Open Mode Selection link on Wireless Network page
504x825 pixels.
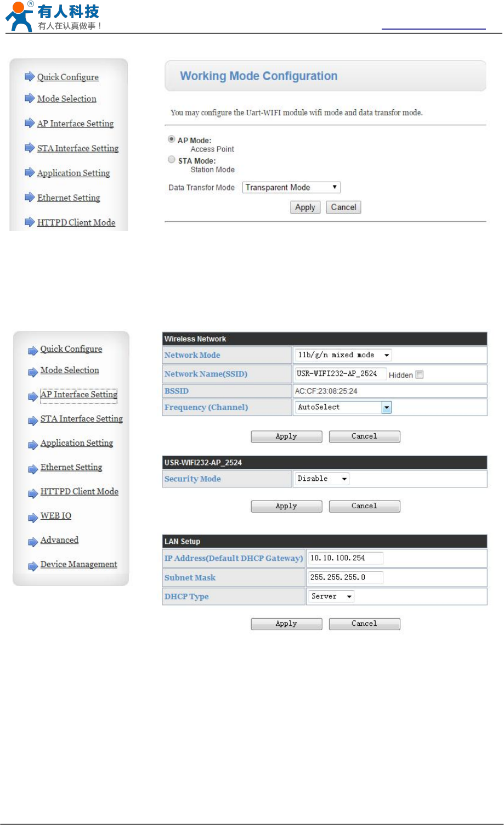pyautogui.click(x=70, y=370)
